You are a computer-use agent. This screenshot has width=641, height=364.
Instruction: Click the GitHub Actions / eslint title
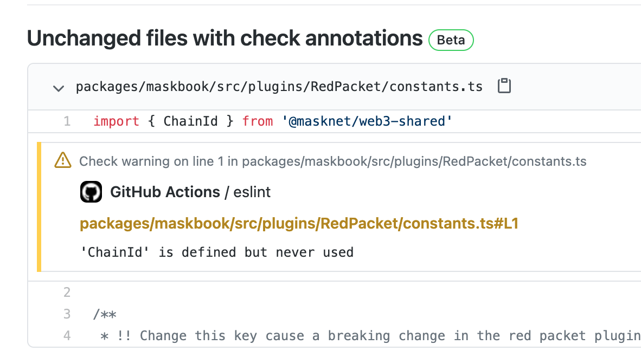coord(190,192)
